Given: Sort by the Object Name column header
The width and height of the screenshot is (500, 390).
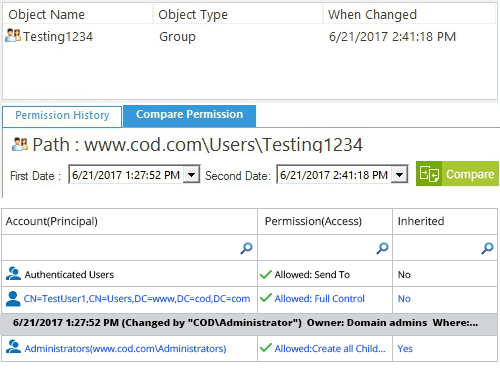Looking at the screenshot, I should tap(78, 14).
